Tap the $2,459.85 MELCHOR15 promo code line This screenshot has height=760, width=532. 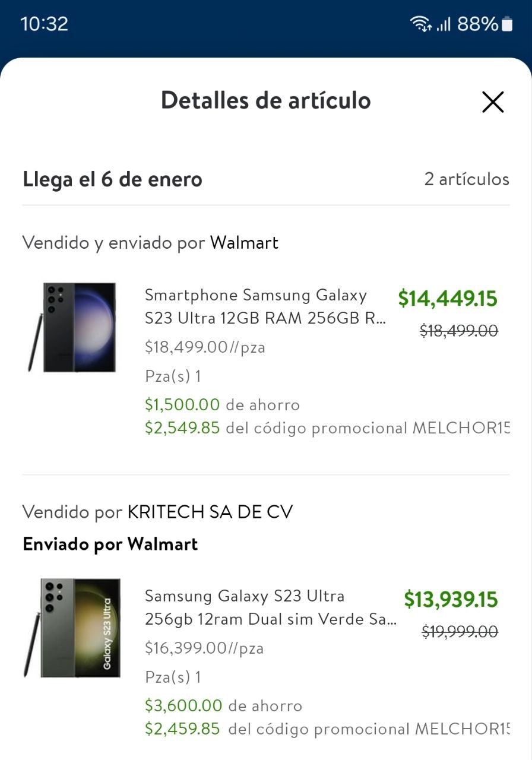(327, 729)
